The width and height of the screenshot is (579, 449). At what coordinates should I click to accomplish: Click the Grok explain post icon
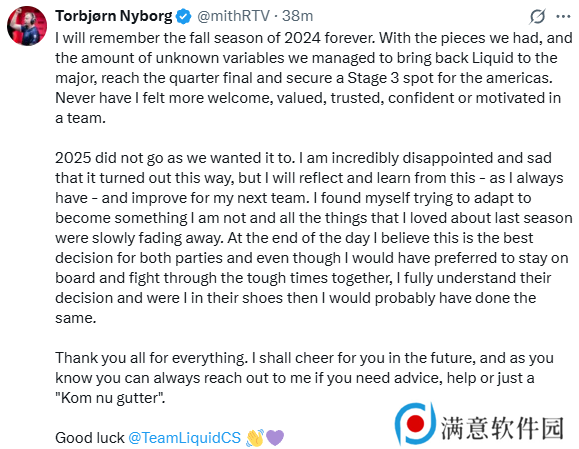[x=537, y=16]
